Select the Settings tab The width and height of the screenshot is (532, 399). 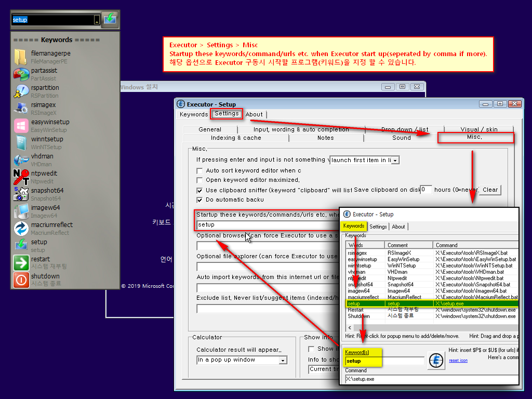click(x=227, y=114)
